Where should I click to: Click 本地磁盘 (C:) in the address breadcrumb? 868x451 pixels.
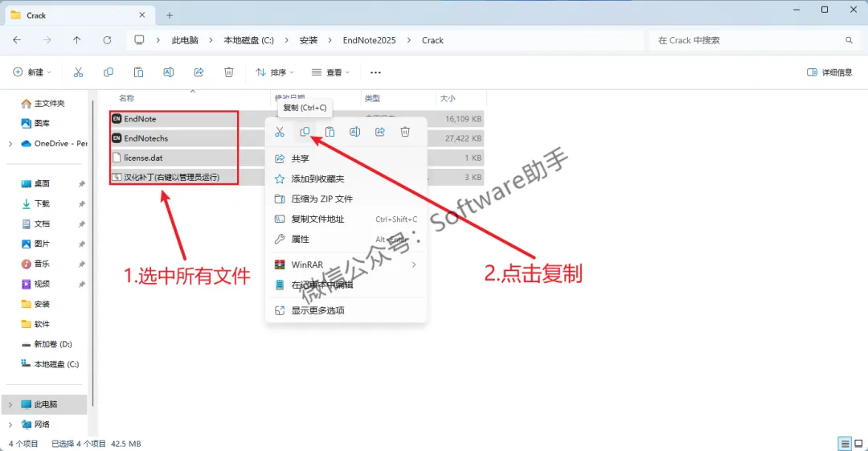[248, 40]
